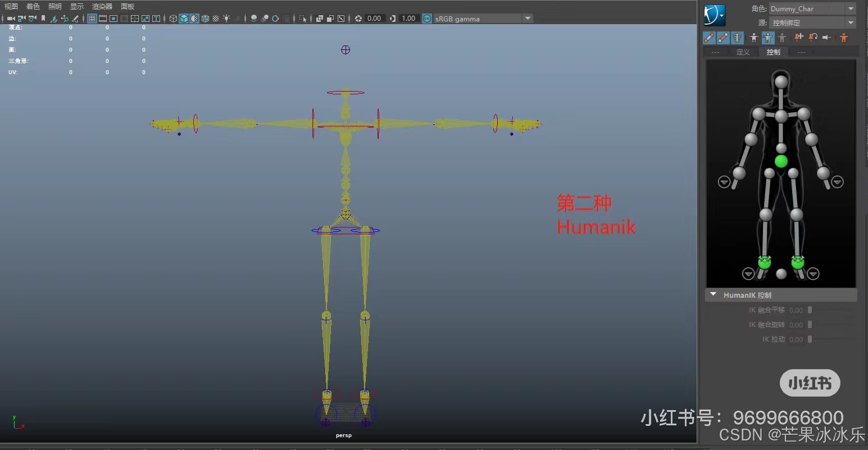Open the 渲染器 menu
This screenshot has width=868, height=450.
coord(102,6)
